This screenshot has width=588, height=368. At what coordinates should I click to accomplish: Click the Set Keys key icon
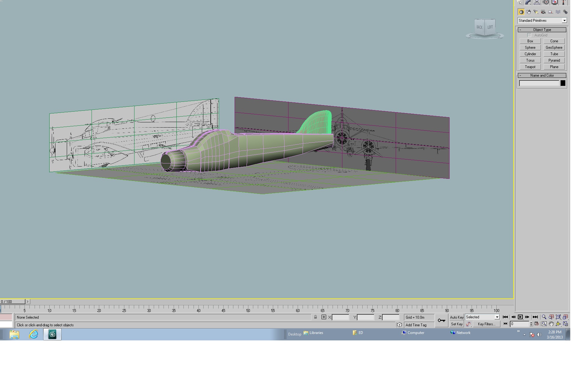click(x=441, y=320)
